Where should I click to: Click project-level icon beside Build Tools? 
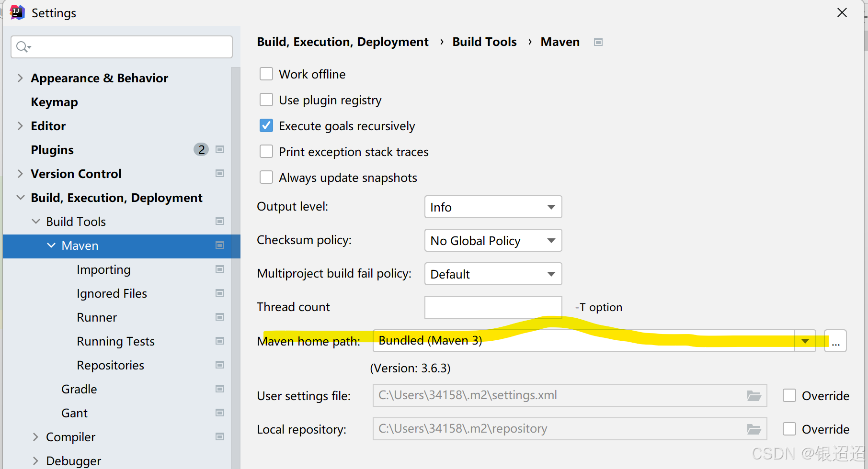point(220,222)
